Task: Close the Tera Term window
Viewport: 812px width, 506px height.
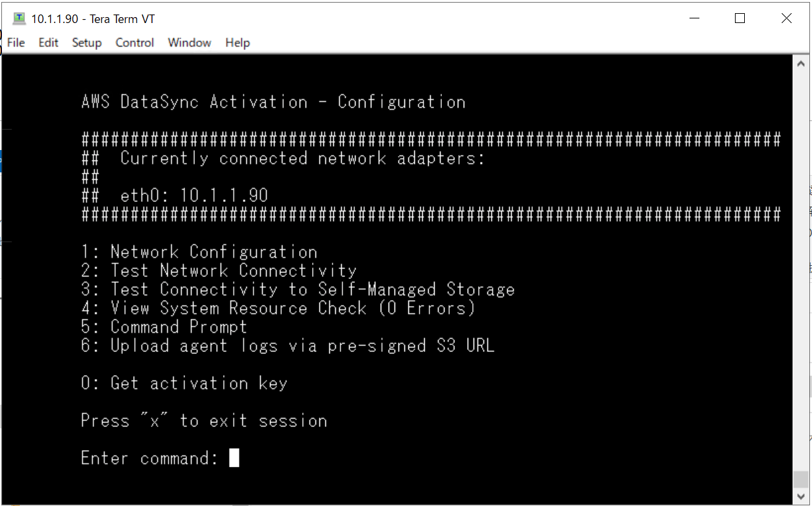Action: (786, 18)
